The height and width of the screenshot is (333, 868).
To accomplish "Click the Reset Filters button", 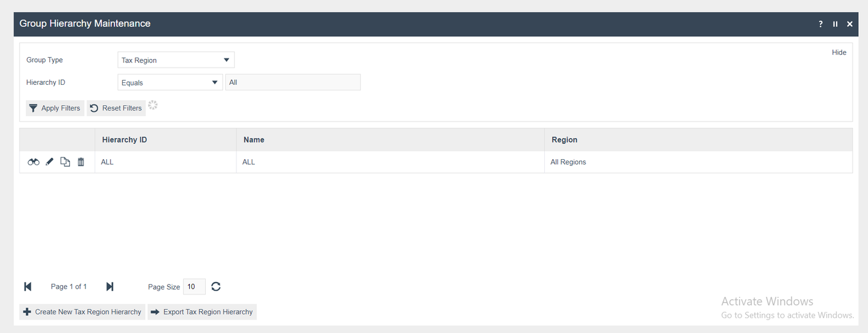I will [116, 108].
